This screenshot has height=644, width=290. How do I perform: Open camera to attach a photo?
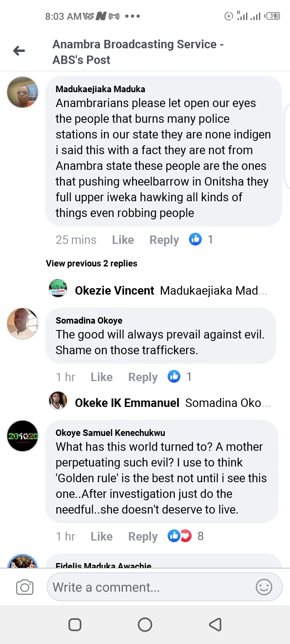(25, 587)
